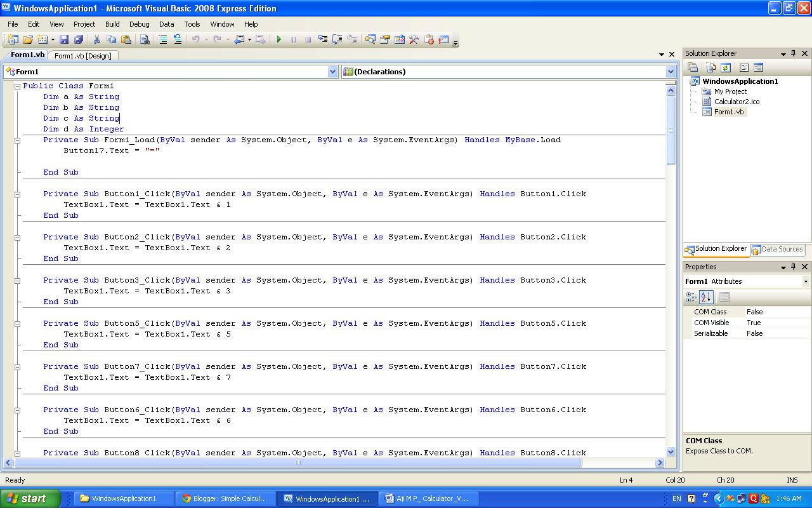
Task: Close the Solution Explorer panel
Action: [x=804, y=53]
